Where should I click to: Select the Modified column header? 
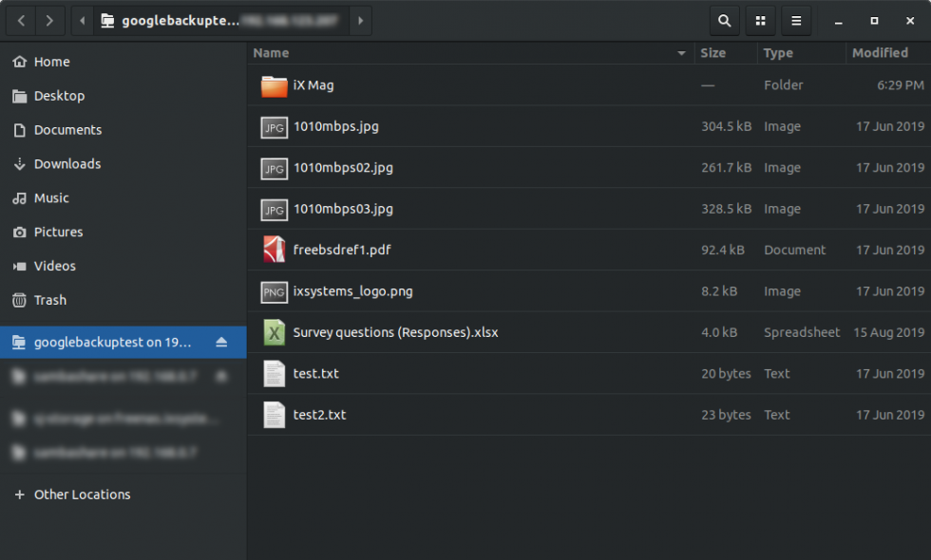(880, 52)
